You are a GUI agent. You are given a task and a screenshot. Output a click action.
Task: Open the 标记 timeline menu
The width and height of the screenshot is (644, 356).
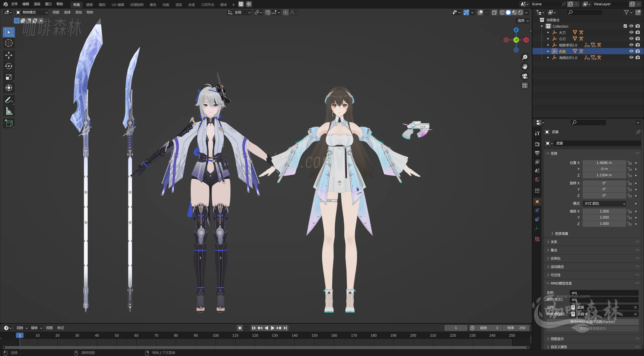61,328
